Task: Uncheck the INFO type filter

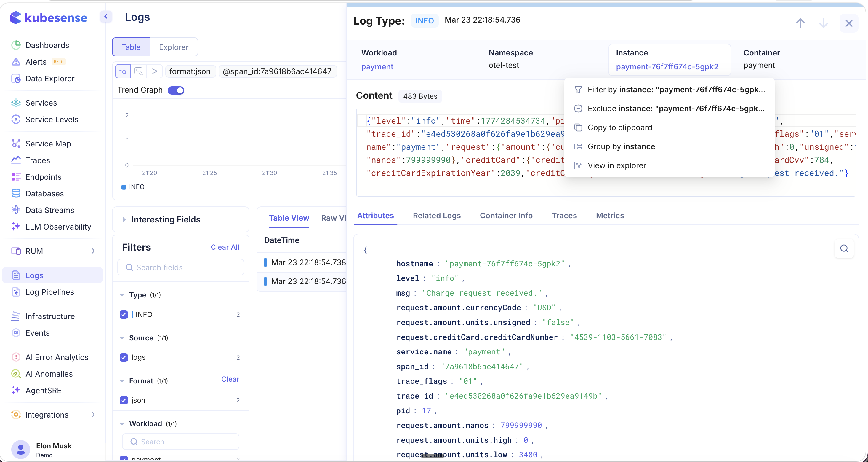Action: 124,314
